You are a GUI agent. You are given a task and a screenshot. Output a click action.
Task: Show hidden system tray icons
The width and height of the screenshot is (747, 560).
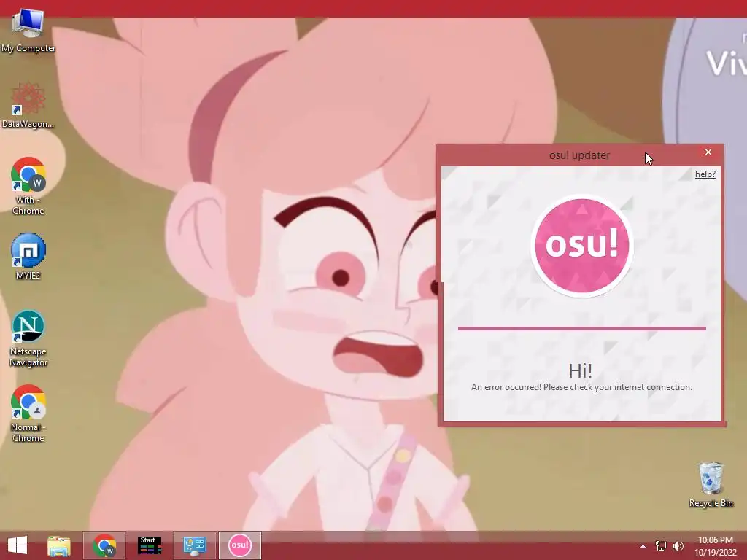(x=643, y=546)
